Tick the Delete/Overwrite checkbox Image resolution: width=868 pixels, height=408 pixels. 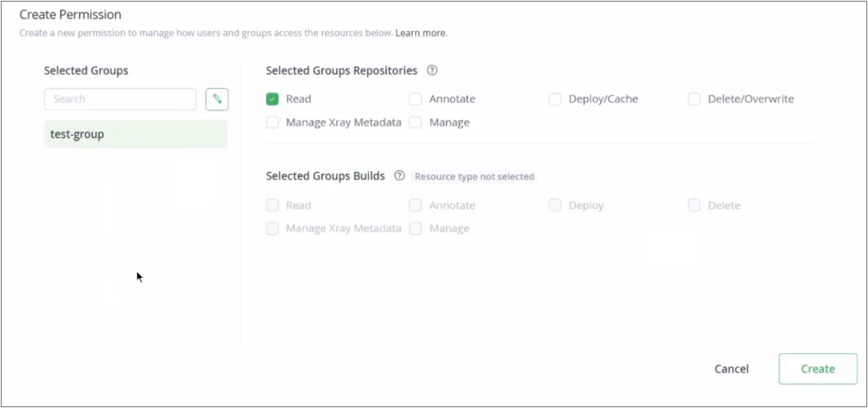point(694,99)
